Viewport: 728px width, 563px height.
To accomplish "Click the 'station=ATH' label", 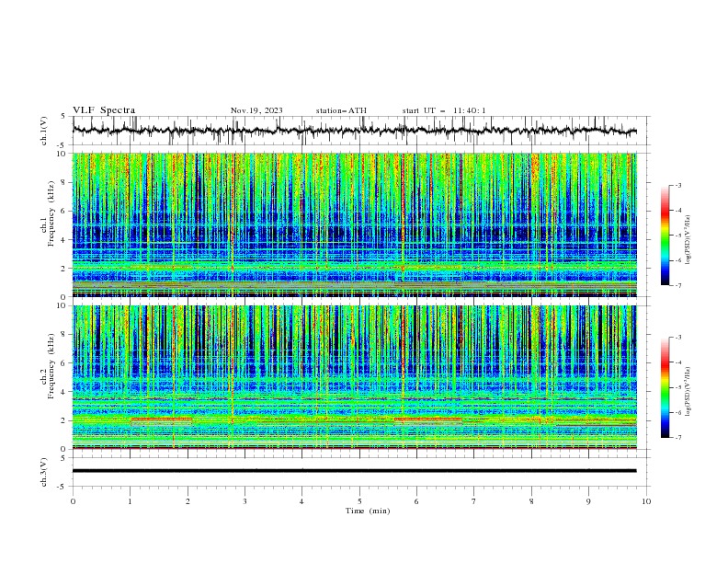I will 341,110.
